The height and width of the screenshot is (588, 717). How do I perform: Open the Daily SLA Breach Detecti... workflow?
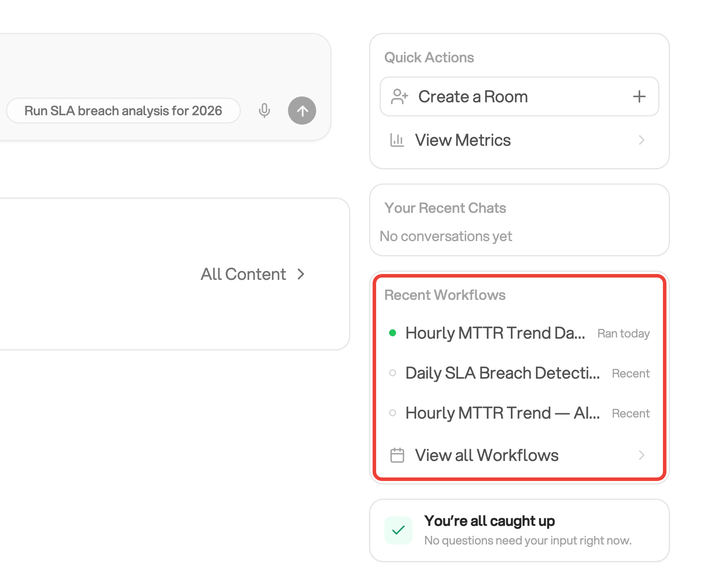(520, 373)
